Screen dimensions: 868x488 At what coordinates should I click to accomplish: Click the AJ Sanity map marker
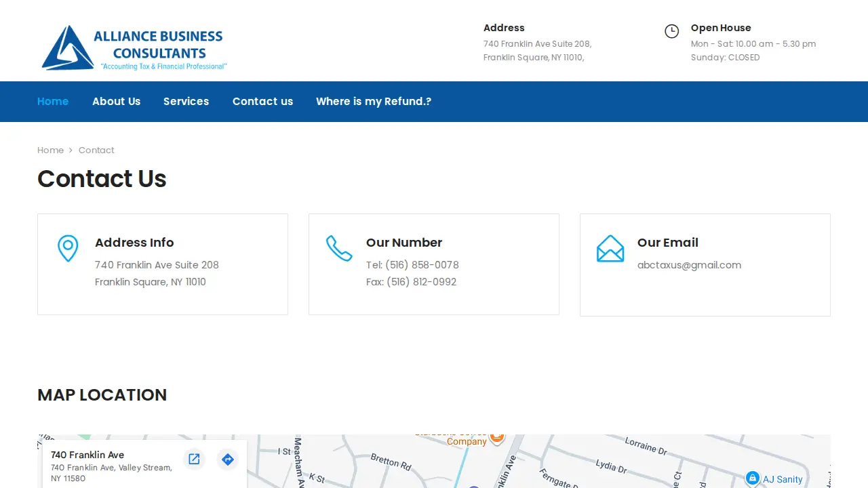tap(752, 479)
